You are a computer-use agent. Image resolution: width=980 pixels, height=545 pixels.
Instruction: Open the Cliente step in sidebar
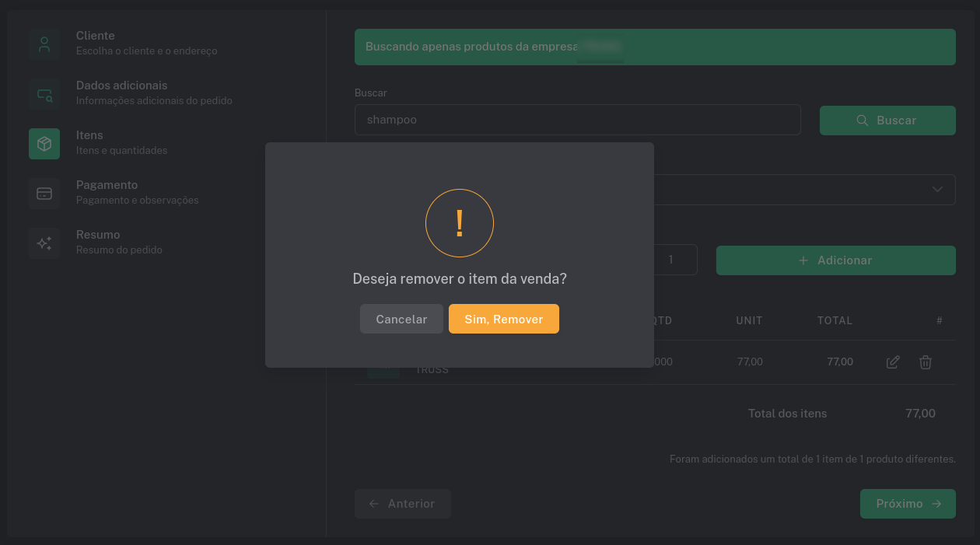pos(96,36)
